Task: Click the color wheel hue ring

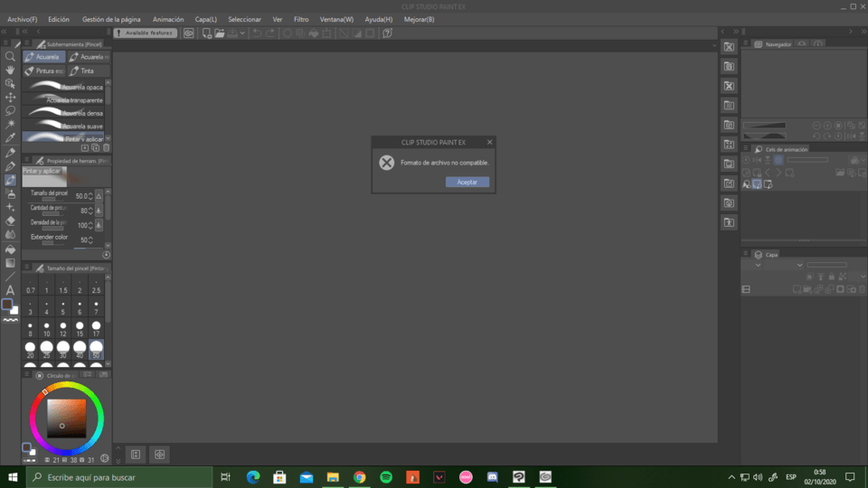Action: [67, 389]
